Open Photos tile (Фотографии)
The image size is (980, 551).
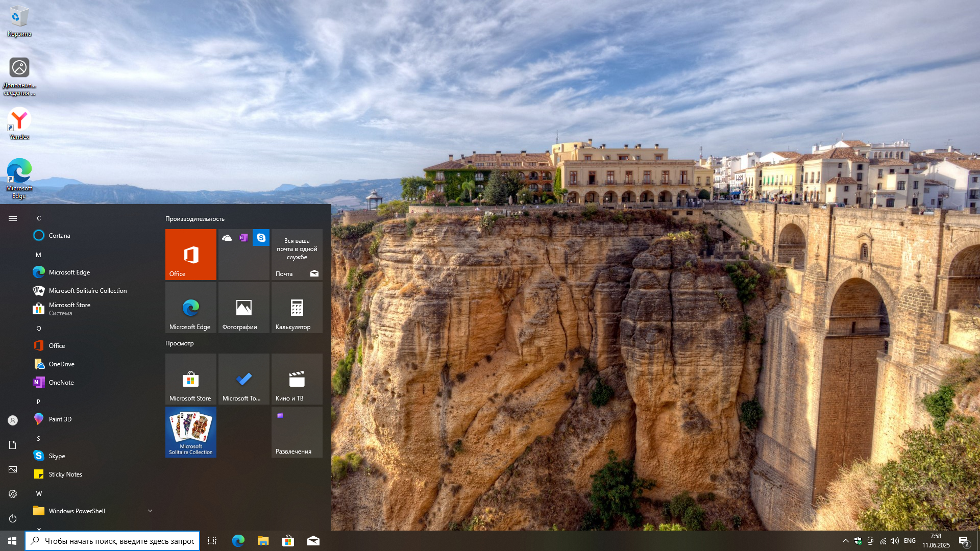tap(243, 307)
